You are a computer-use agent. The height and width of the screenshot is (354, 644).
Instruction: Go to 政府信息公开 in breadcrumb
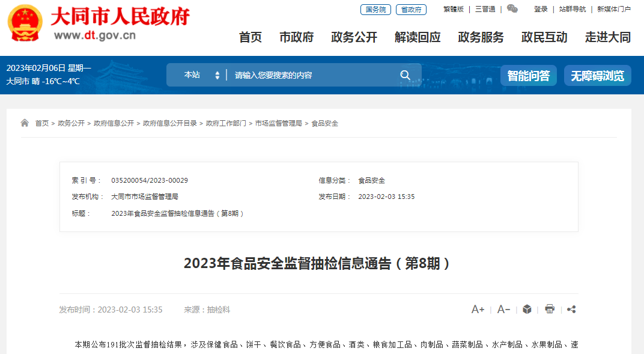[x=114, y=123]
